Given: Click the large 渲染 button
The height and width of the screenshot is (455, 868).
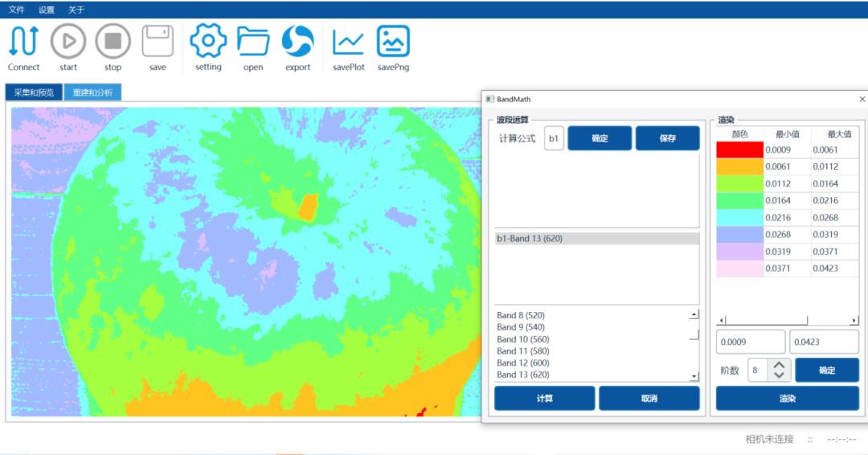Looking at the screenshot, I should (787, 399).
